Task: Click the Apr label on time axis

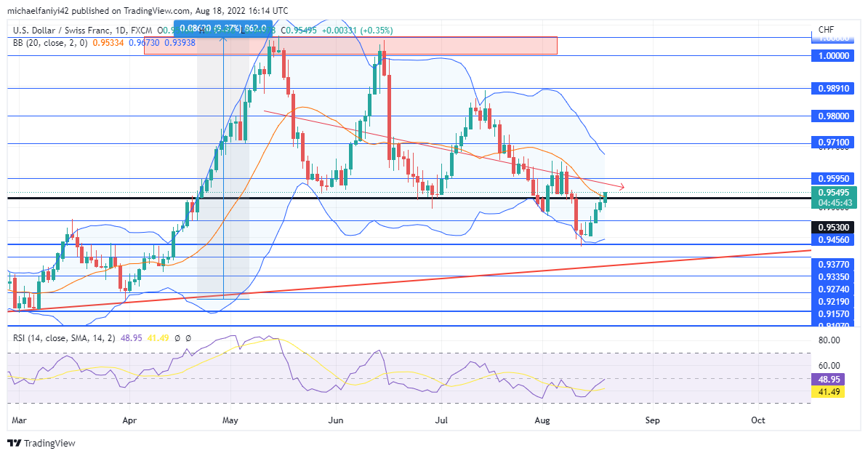Action: pos(129,420)
